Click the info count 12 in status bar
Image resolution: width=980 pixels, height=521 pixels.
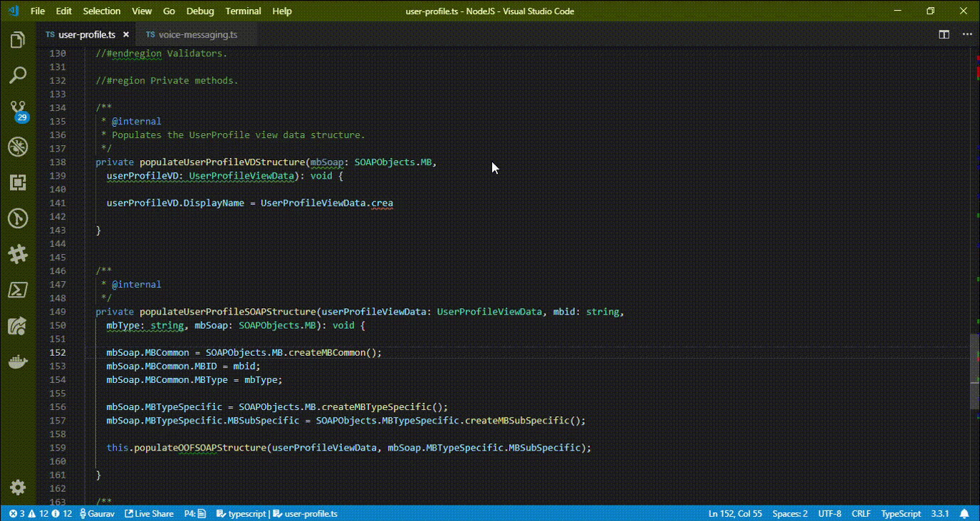click(62, 513)
